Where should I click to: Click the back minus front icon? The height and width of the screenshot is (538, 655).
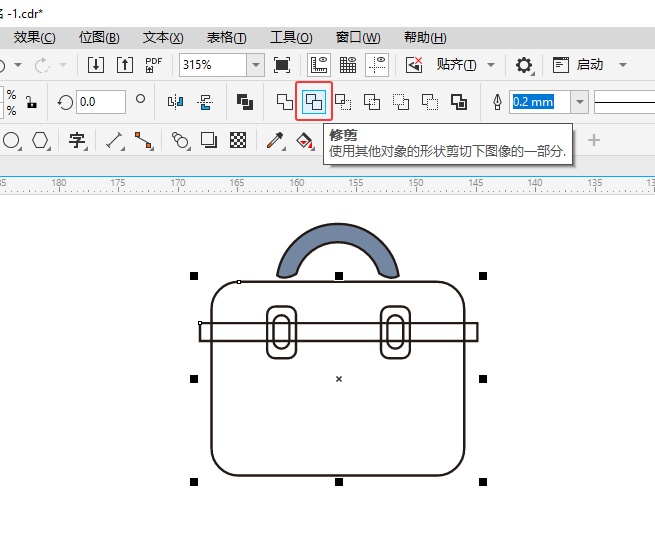(430, 102)
